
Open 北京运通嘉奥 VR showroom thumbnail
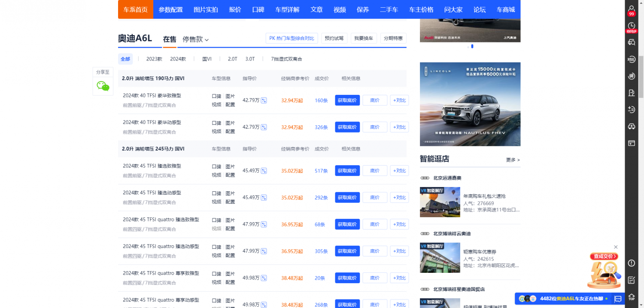(x=440, y=202)
